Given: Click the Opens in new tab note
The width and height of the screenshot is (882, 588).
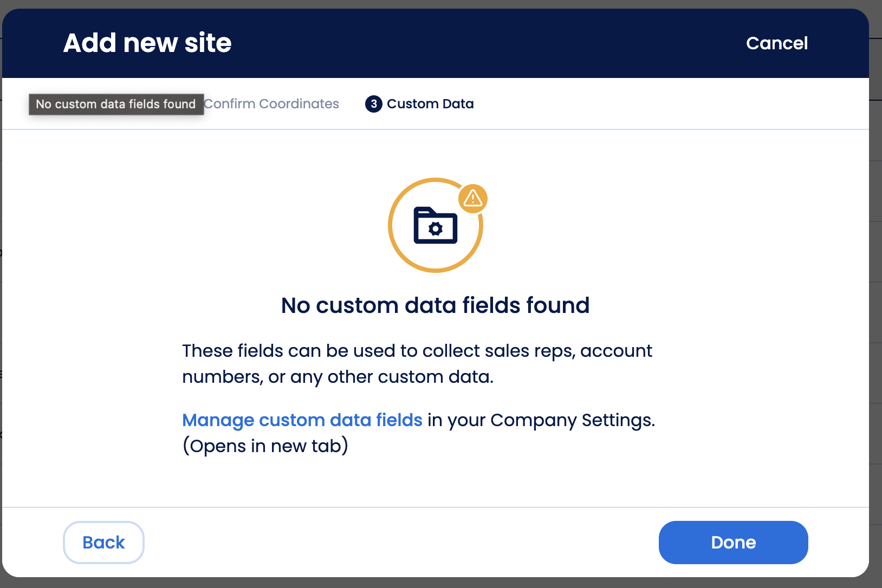Looking at the screenshot, I should pyautogui.click(x=265, y=446).
